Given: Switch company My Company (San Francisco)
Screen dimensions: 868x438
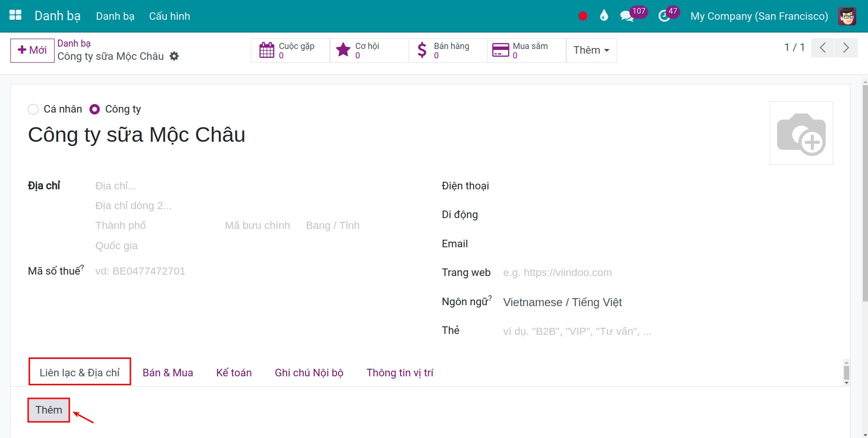Looking at the screenshot, I should click(759, 16).
